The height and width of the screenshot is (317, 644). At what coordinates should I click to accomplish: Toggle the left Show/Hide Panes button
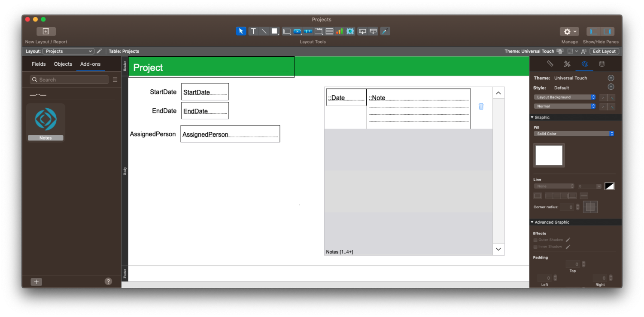click(x=593, y=31)
